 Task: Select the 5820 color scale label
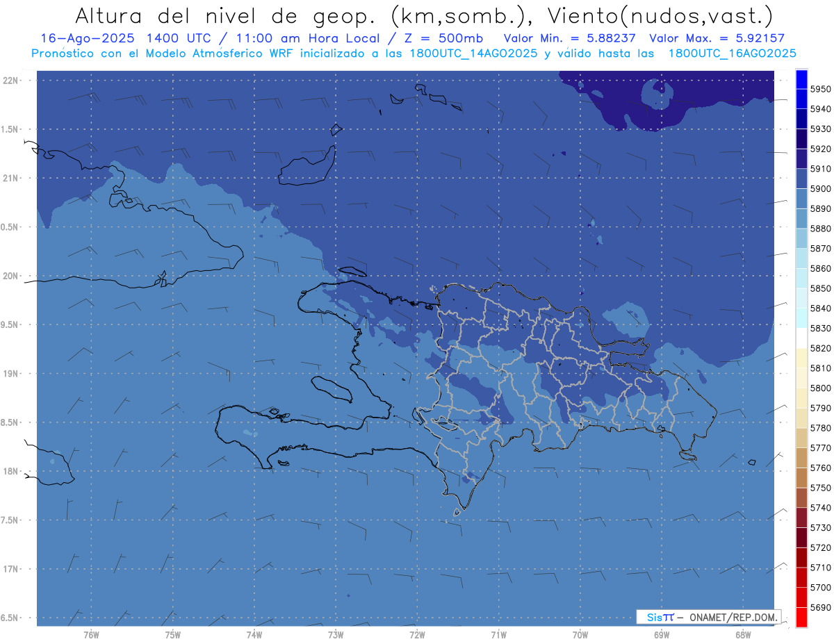click(x=820, y=348)
